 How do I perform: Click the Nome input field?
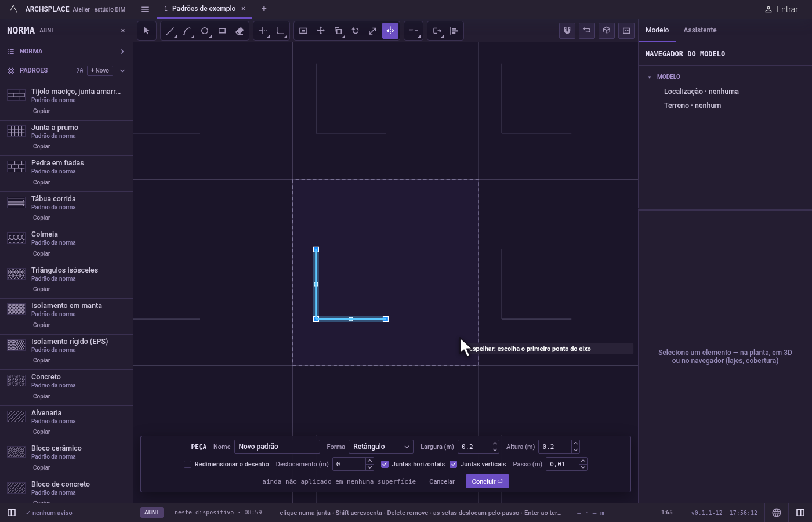pos(277,447)
